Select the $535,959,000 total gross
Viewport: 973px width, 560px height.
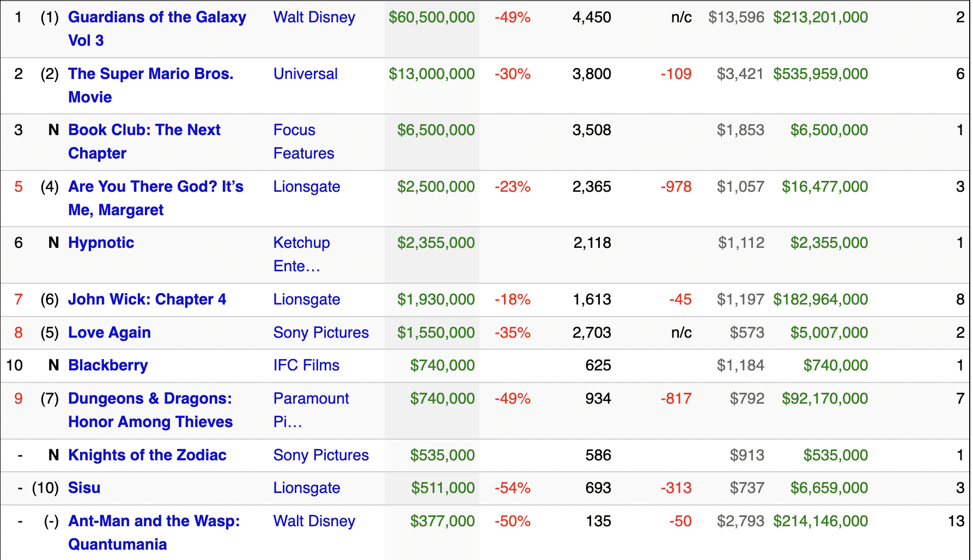click(x=820, y=74)
